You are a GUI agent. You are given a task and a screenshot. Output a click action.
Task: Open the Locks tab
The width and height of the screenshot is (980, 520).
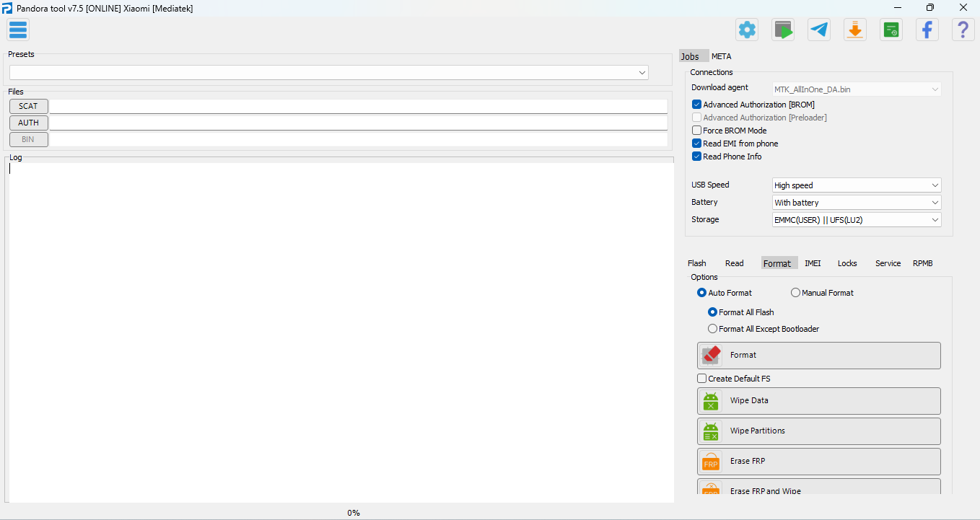pos(847,263)
